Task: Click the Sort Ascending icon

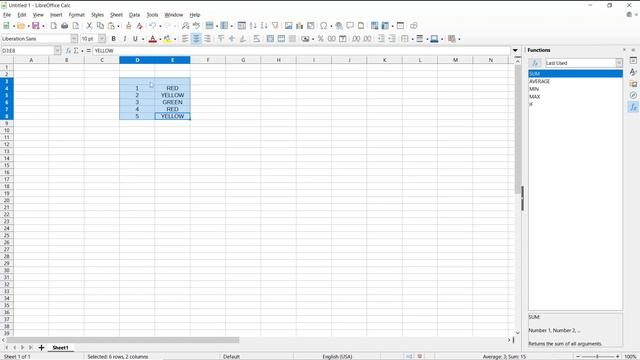Action: (253, 26)
